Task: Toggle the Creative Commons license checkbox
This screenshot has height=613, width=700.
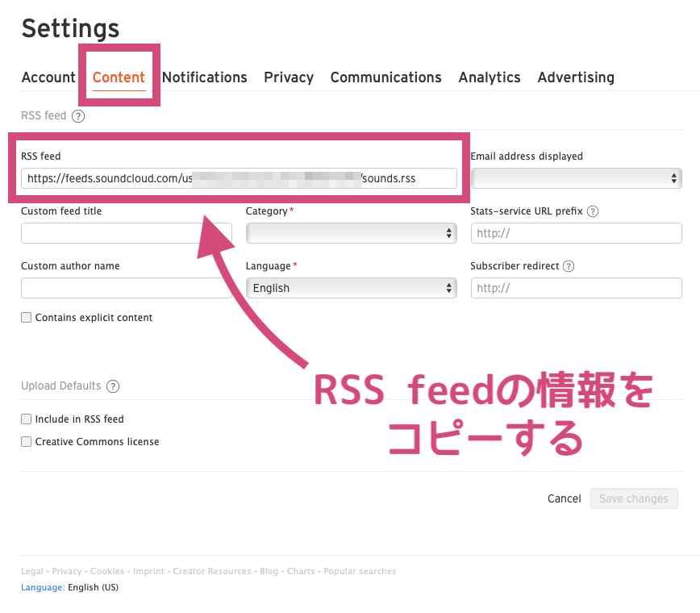Action: [x=27, y=441]
